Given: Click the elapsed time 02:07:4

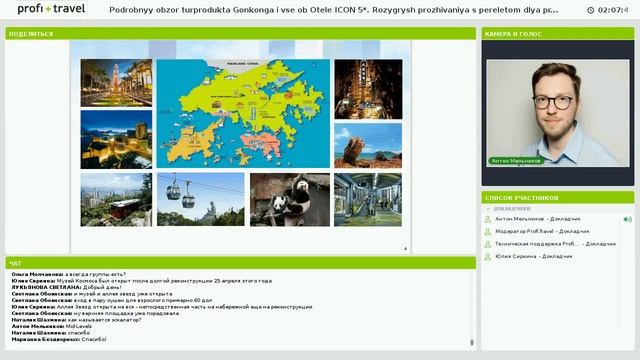Looking at the screenshot, I should pyautogui.click(x=613, y=10).
